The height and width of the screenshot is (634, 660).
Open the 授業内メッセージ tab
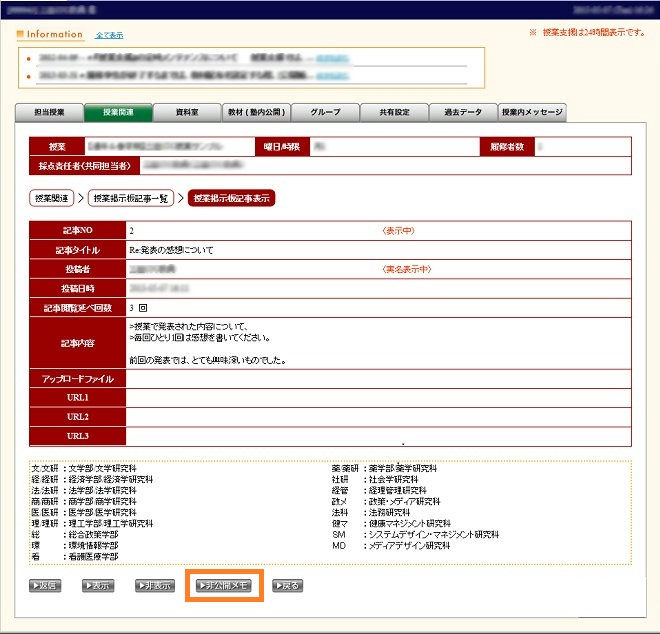(532, 112)
